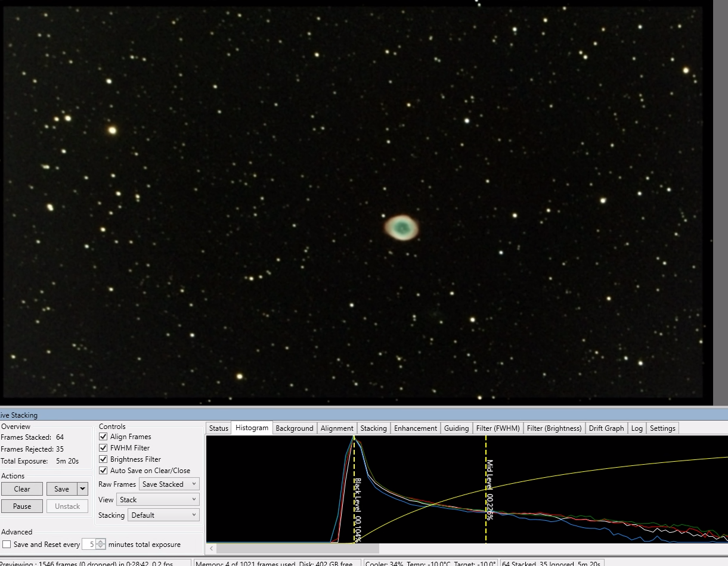Toggle the Align Frames checkbox
The image size is (728, 566).
tap(103, 437)
